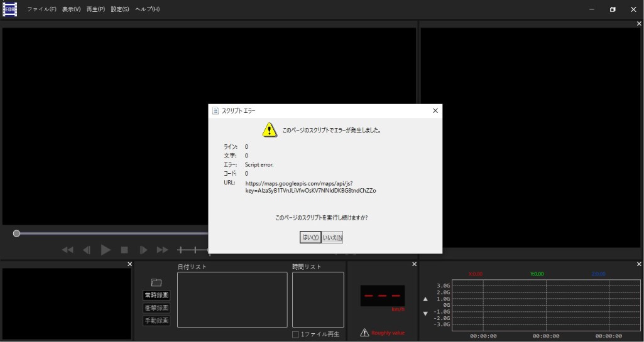The image size is (644, 342).
Task: Decrease G-sensor scale with down arrow
Action: coord(425,314)
